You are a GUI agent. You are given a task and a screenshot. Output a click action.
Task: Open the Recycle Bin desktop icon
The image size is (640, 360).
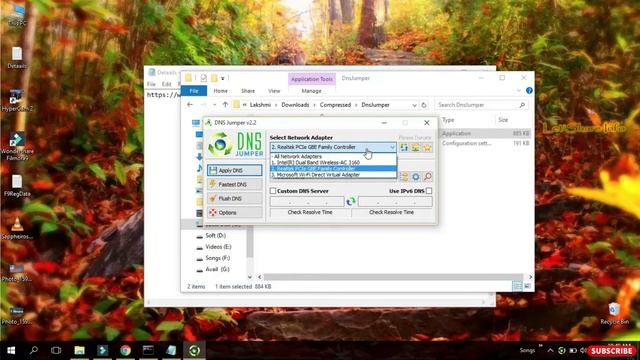(x=614, y=313)
